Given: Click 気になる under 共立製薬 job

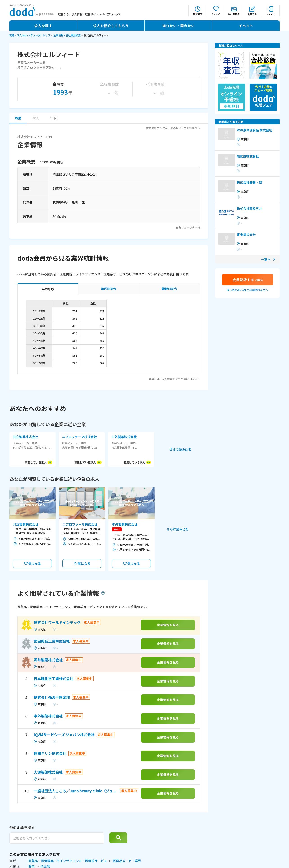Looking at the screenshot, I should point(32,563).
